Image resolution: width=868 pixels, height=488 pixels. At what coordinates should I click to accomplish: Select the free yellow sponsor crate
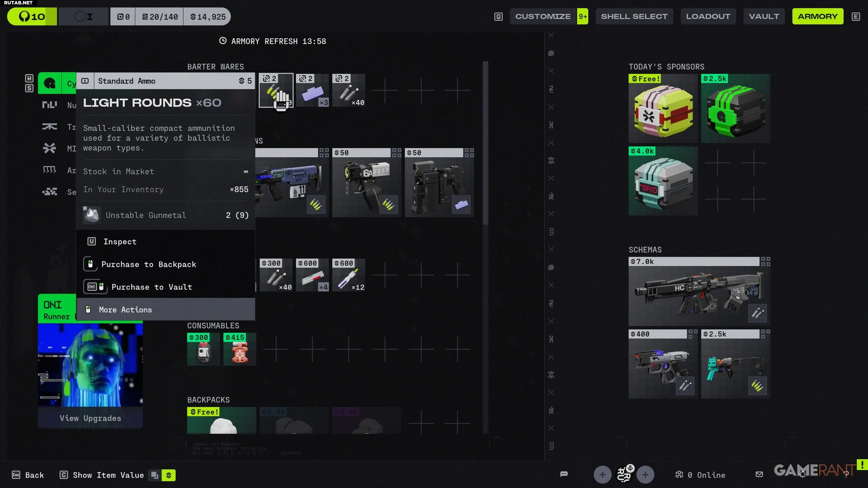point(663,108)
